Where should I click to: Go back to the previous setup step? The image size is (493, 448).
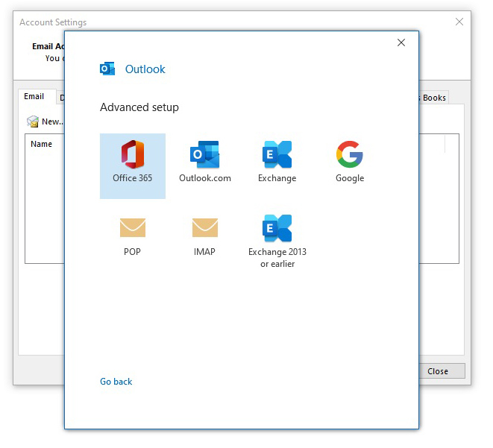click(116, 382)
